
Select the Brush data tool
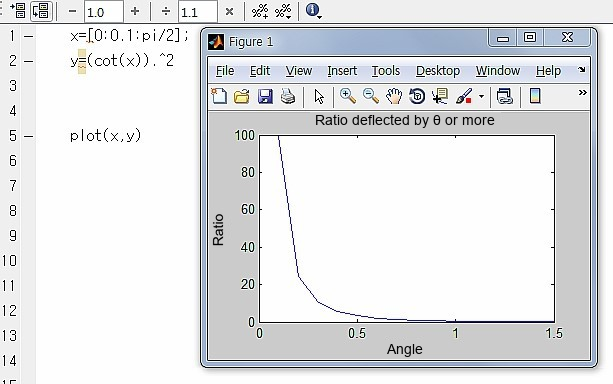464,96
